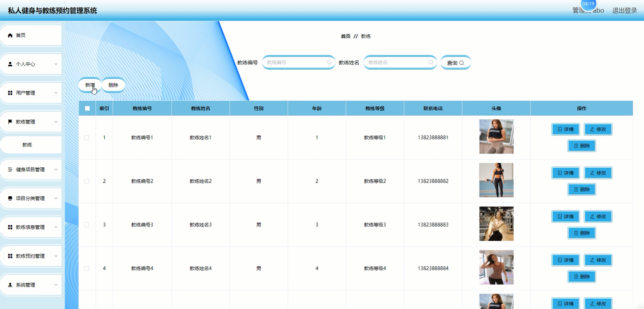Click the icon beside 项目分类管理
Screen dimensions: 644x309
(10, 198)
